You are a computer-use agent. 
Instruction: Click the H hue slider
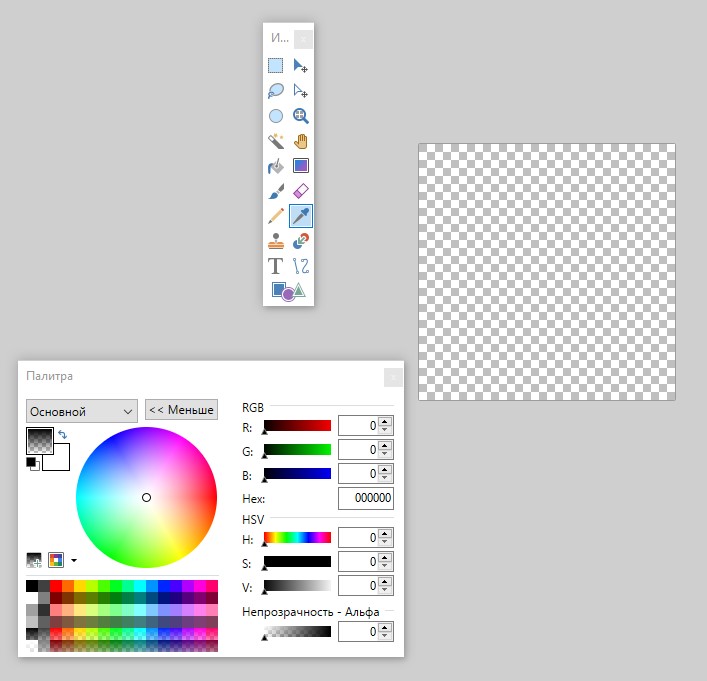pyautogui.click(x=297, y=538)
